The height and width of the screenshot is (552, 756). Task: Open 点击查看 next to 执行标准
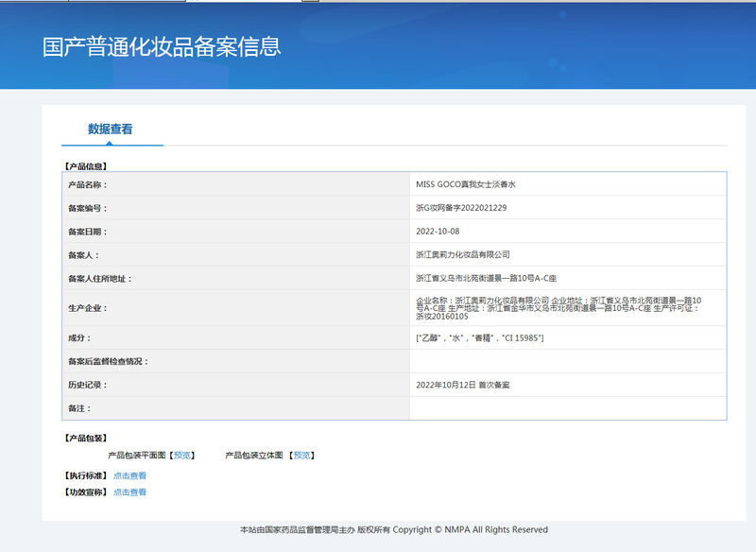[x=129, y=475]
